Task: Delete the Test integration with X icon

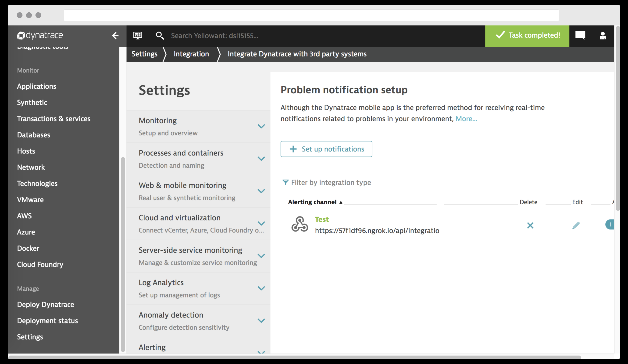Action: coord(530,225)
